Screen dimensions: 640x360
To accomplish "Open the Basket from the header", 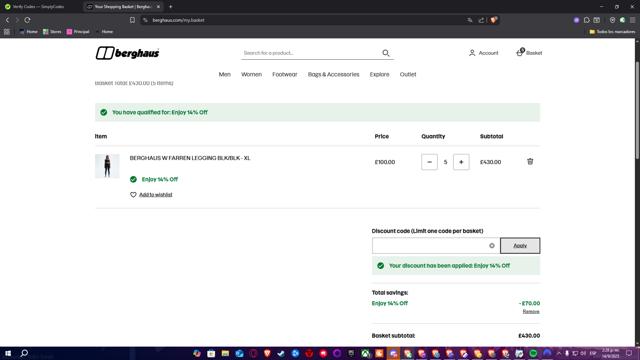I will click(x=529, y=53).
